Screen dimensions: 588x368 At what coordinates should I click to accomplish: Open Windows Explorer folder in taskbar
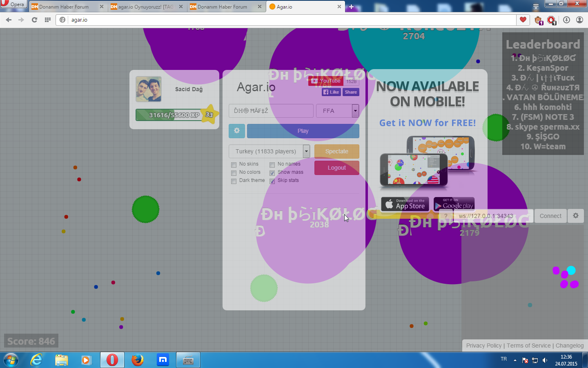pyautogui.click(x=61, y=360)
